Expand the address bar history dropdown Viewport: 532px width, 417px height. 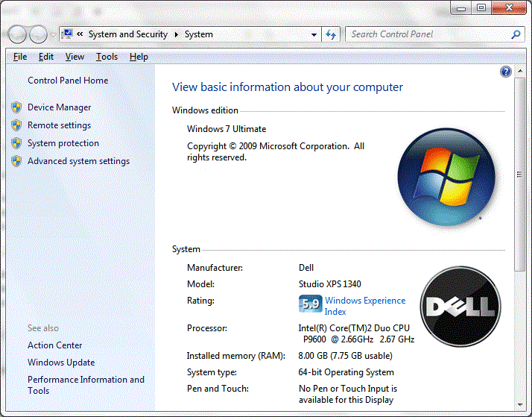314,34
